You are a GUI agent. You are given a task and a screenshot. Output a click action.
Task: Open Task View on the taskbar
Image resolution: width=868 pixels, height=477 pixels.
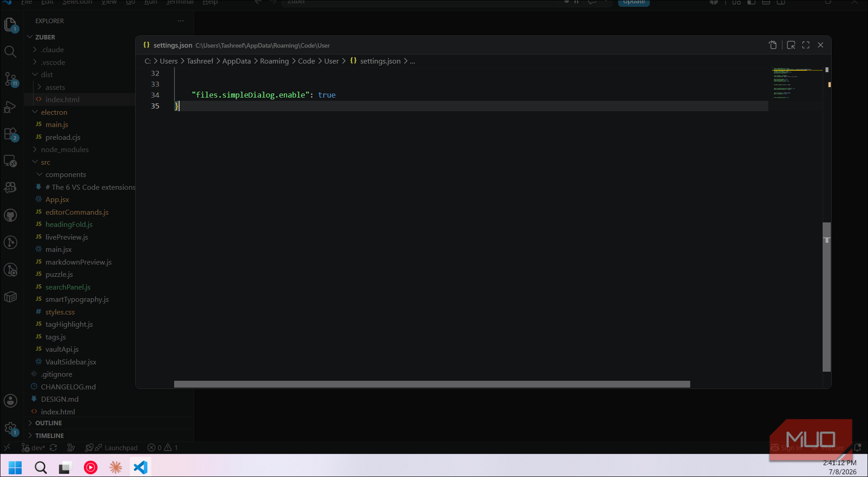point(65,467)
